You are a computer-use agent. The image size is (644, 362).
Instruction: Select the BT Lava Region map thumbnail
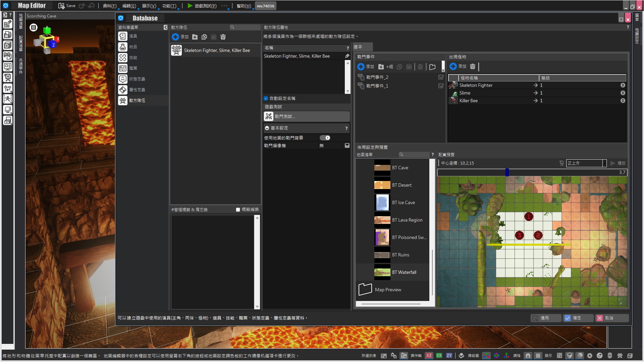pyautogui.click(x=382, y=220)
